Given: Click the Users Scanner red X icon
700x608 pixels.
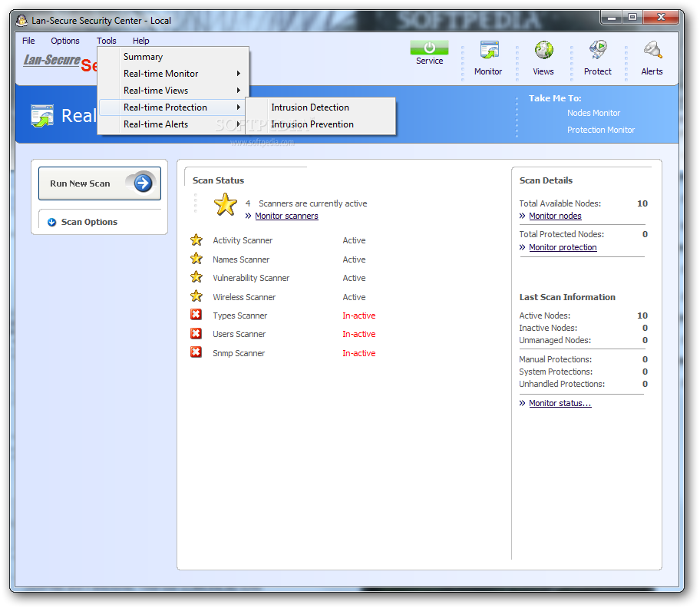Looking at the screenshot, I should tap(196, 333).
